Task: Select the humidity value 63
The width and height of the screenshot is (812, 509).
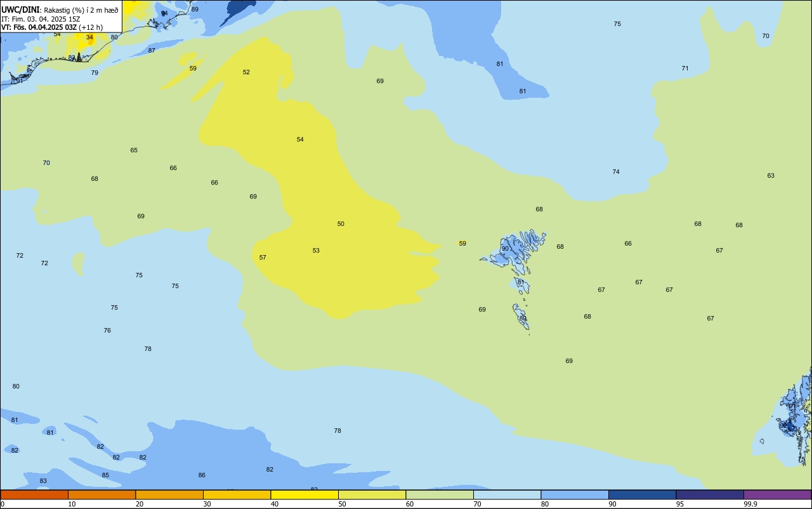Action: point(771,176)
